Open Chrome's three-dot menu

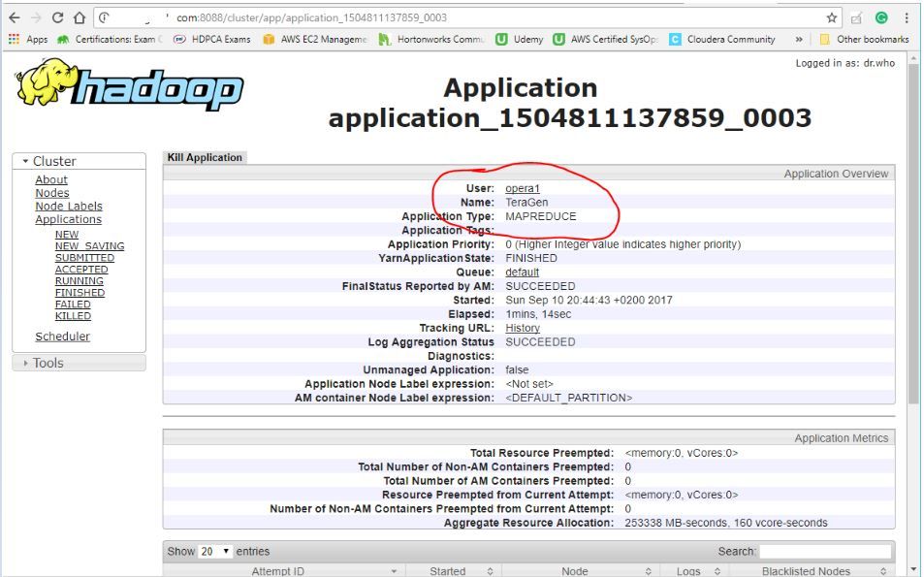coord(907,17)
